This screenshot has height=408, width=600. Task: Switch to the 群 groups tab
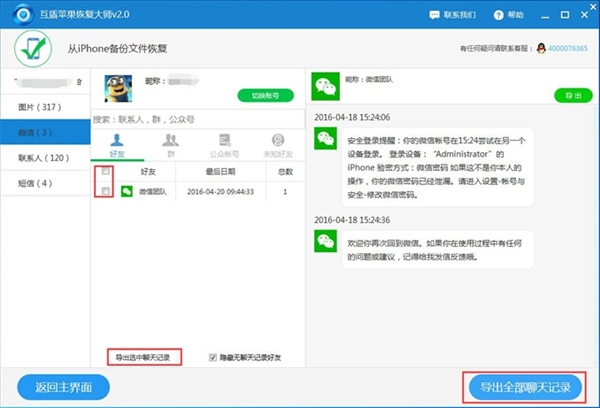[171, 146]
